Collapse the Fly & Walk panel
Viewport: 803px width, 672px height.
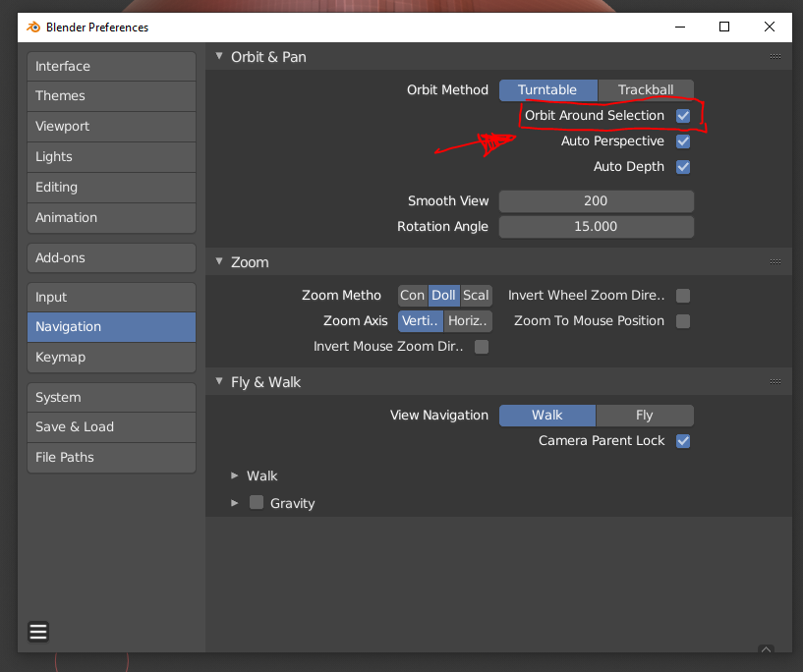pyautogui.click(x=219, y=381)
